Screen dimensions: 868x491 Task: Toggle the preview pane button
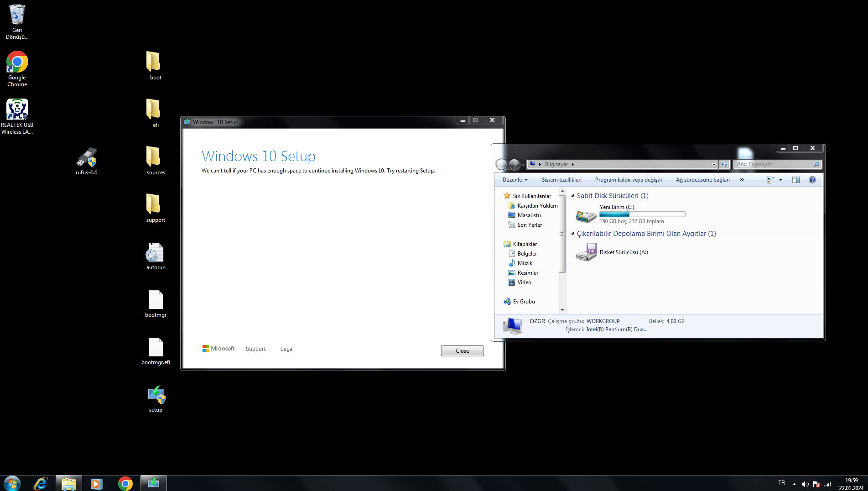[796, 180]
